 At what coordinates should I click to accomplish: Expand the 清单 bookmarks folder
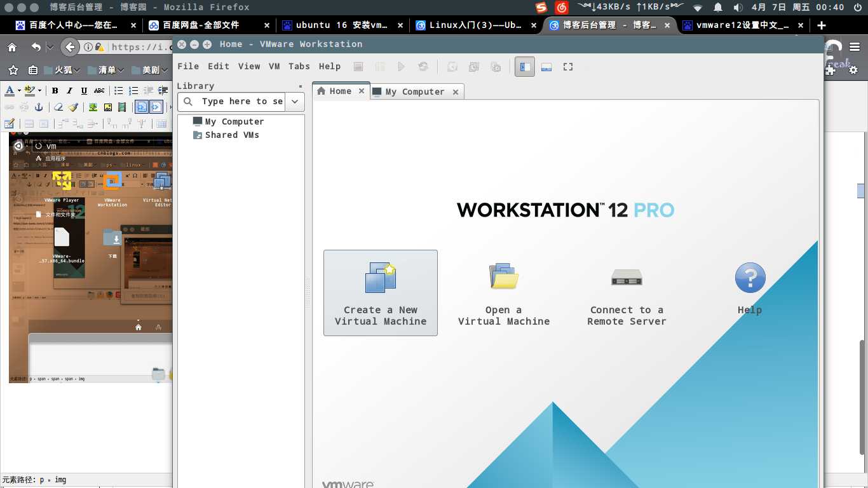pyautogui.click(x=105, y=70)
